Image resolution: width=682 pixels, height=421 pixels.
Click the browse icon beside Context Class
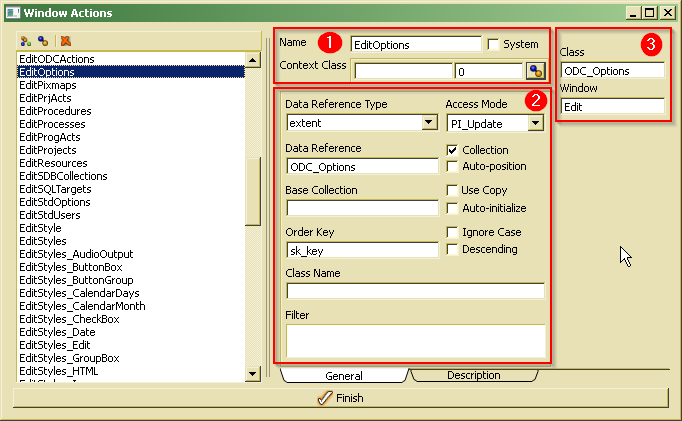pyautogui.click(x=535, y=71)
